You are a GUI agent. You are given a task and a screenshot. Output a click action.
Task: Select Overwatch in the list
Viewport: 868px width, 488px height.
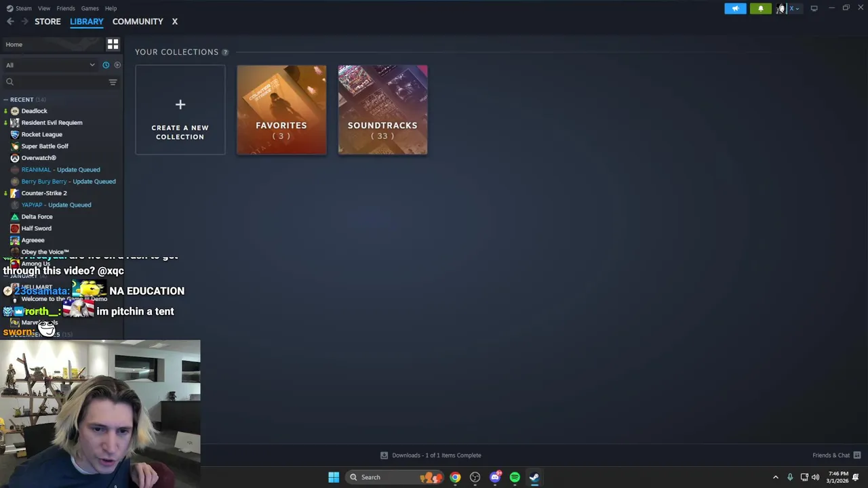(39, 158)
